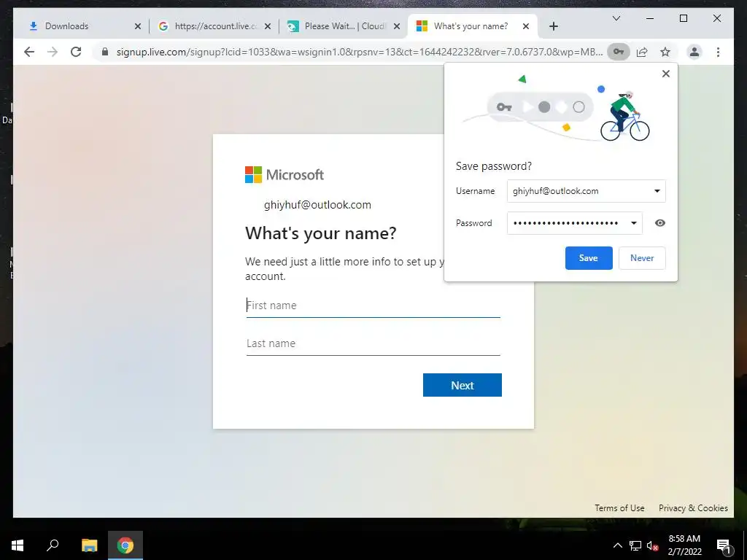Open File Explorer from taskbar
This screenshot has width=747, height=560.
coord(89,545)
